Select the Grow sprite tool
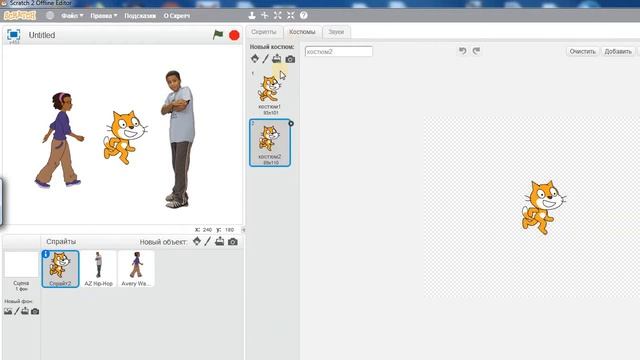The height and width of the screenshot is (360, 640). (x=278, y=16)
